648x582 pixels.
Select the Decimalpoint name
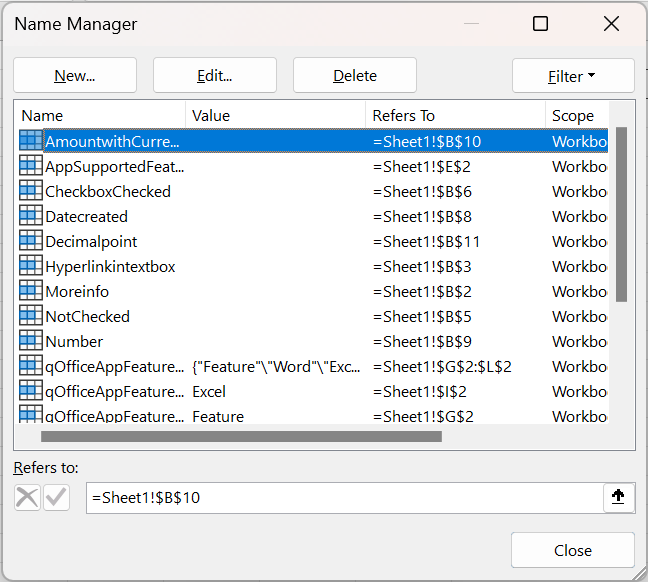point(91,241)
